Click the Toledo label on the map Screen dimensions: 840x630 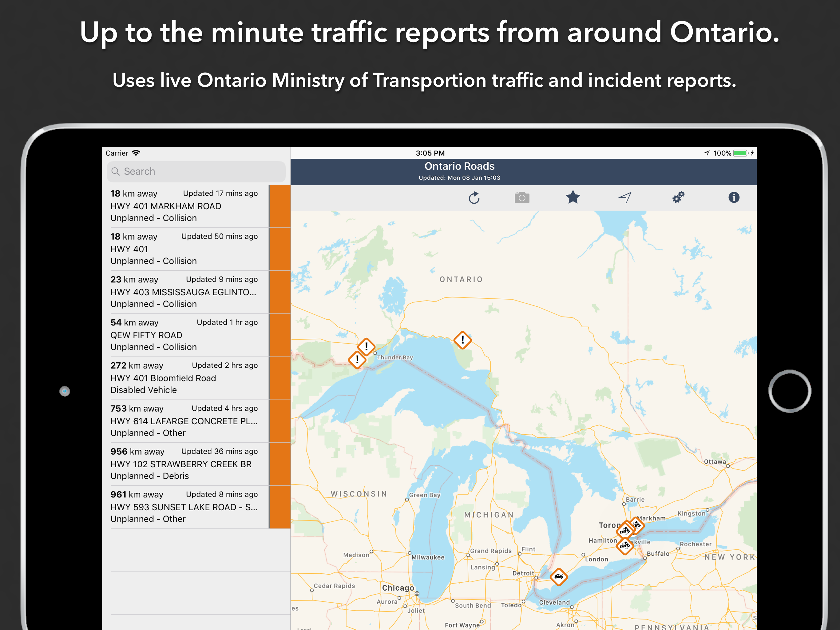tap(511, 605)
